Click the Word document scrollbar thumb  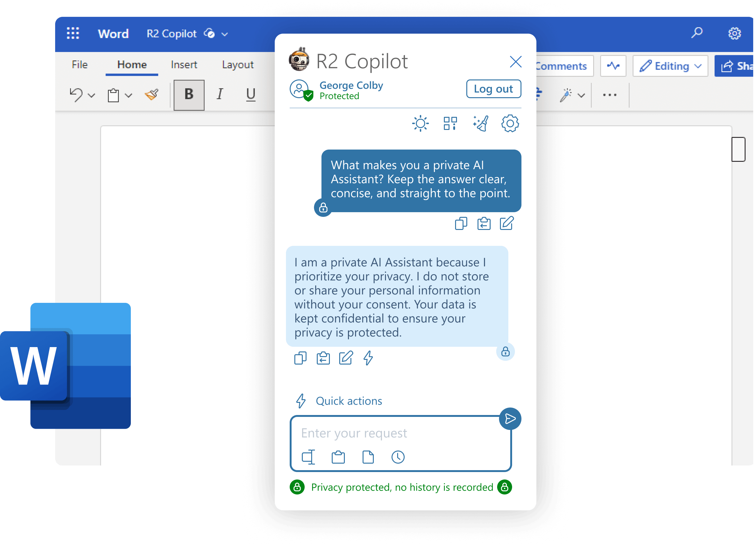pos(738,149)
